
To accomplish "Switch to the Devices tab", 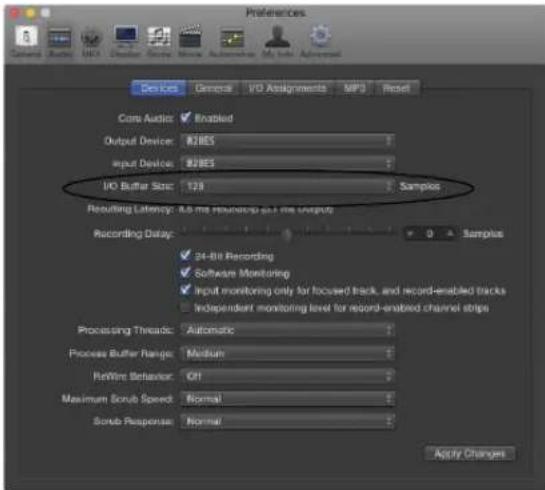I will tap(159, 88).
